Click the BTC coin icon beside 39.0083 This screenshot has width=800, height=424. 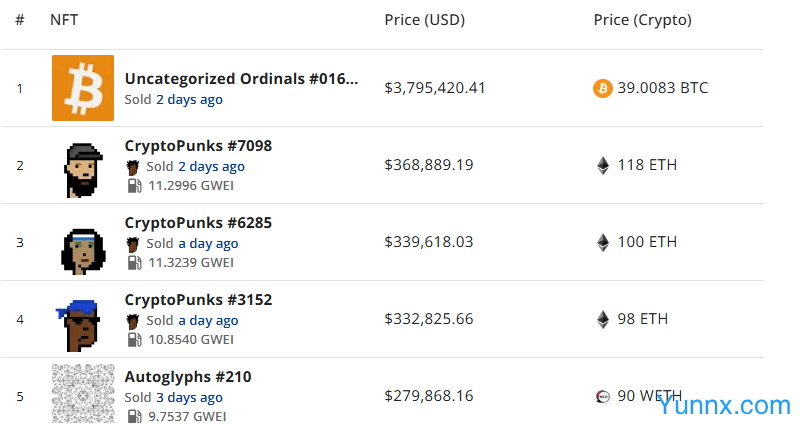click(602, 88)
